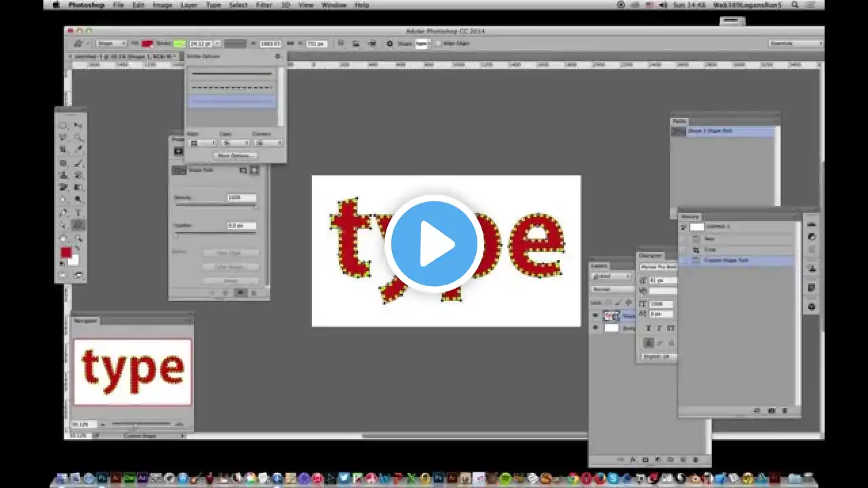Screen dimensions: 868x488
Task: Set history brush source to Crop state
Action: tap(684, 249)
